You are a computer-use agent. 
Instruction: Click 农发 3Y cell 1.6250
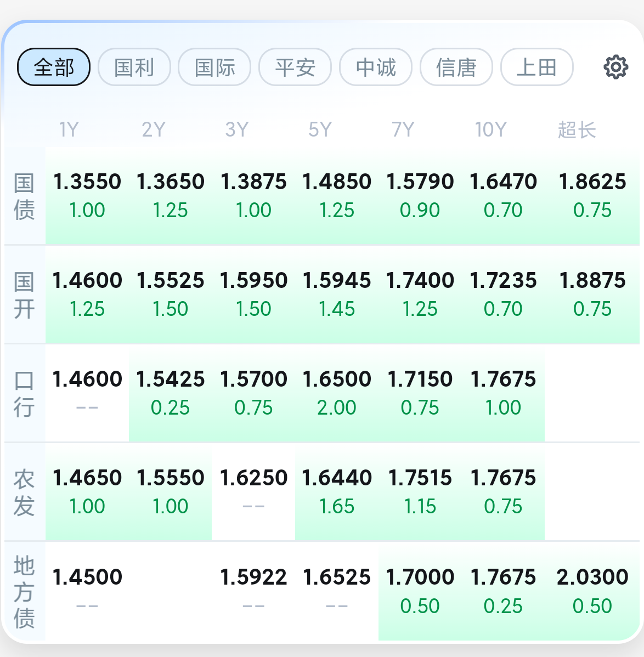point(253,492)
